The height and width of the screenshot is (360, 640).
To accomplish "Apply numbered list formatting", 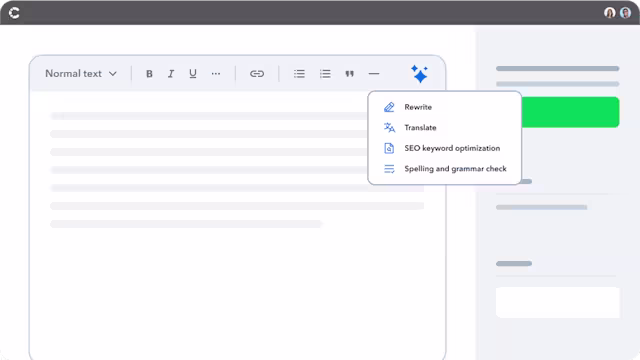I will pyautogui.click(x=325, y=74).
